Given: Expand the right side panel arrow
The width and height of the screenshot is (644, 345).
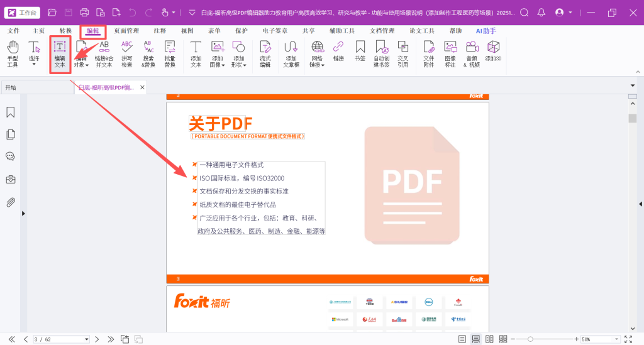Looking at the screenshot, I should point(640,204).
